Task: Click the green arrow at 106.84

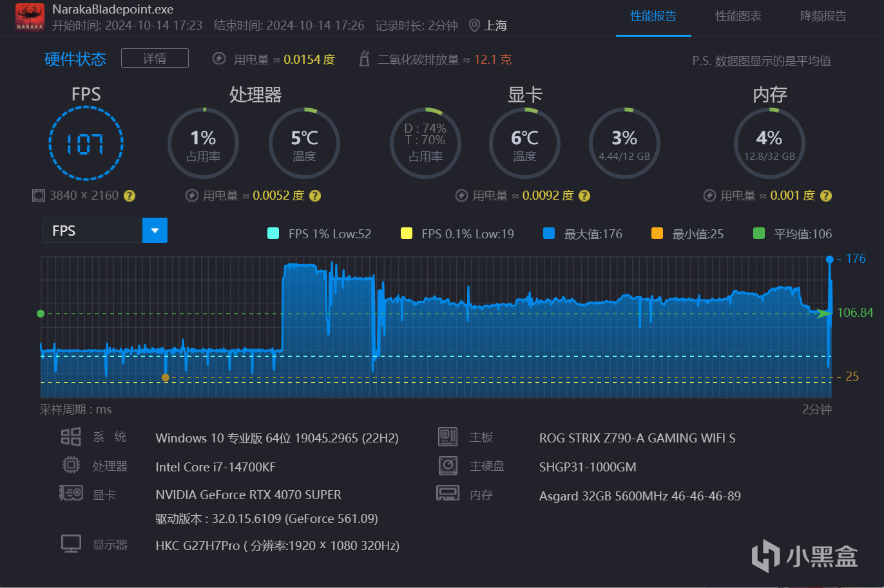Action: pyautogui.click(x=824, y=313)
